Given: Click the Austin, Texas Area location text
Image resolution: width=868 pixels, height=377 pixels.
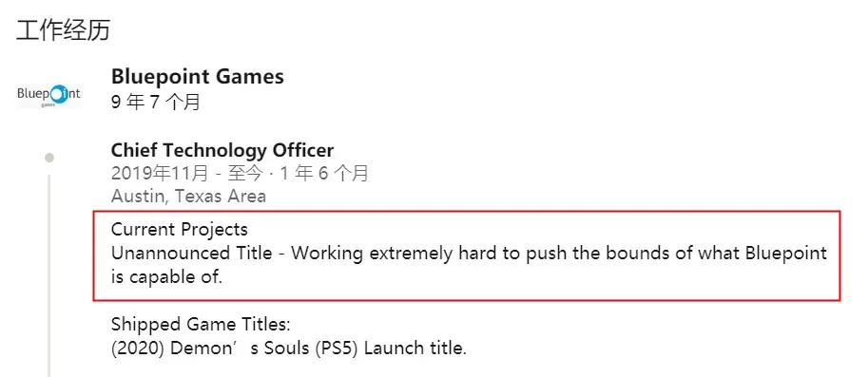Looking at the screenshot, I should (188, 196).
